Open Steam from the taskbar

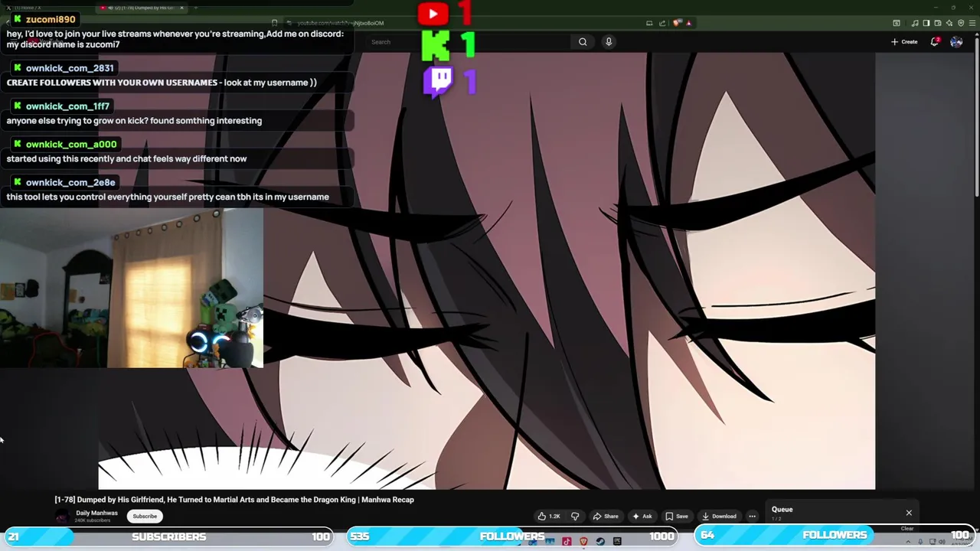[x=600, y=542]
